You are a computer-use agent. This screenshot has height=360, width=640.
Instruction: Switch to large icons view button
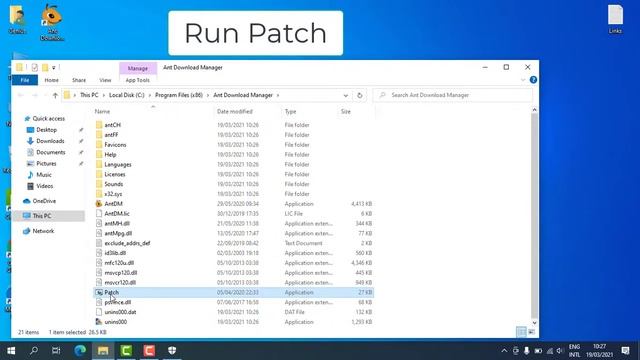point(531,332)
